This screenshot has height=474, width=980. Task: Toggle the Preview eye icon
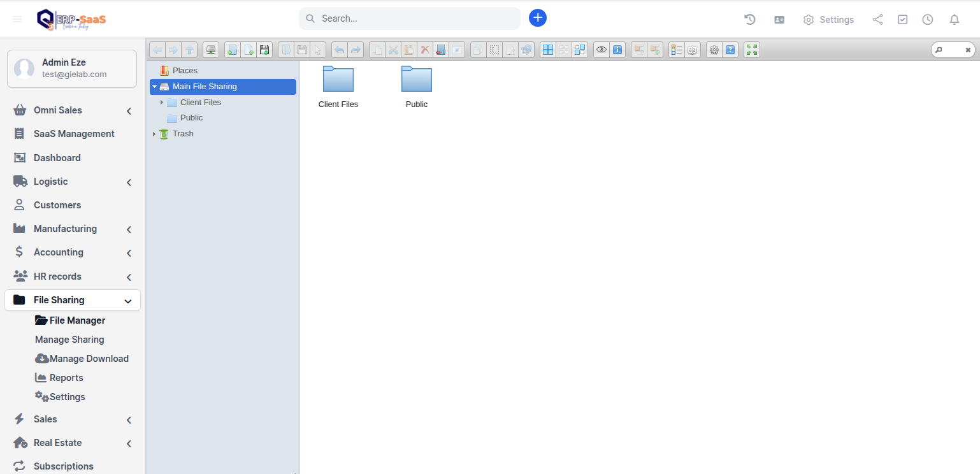pyautogui.click(x=601, y=50)
